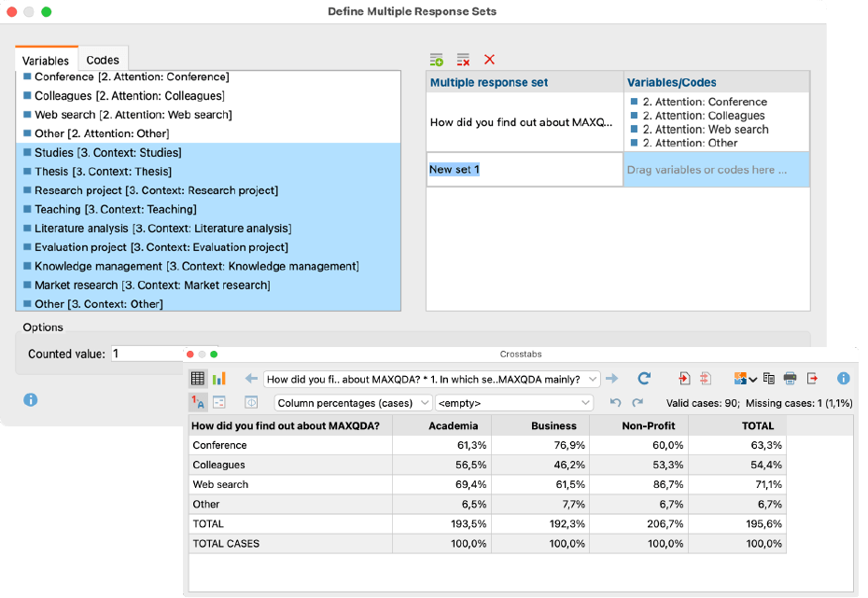
Task: Open the Crosstabs info help icon
Action: click(x=843, y=379)
